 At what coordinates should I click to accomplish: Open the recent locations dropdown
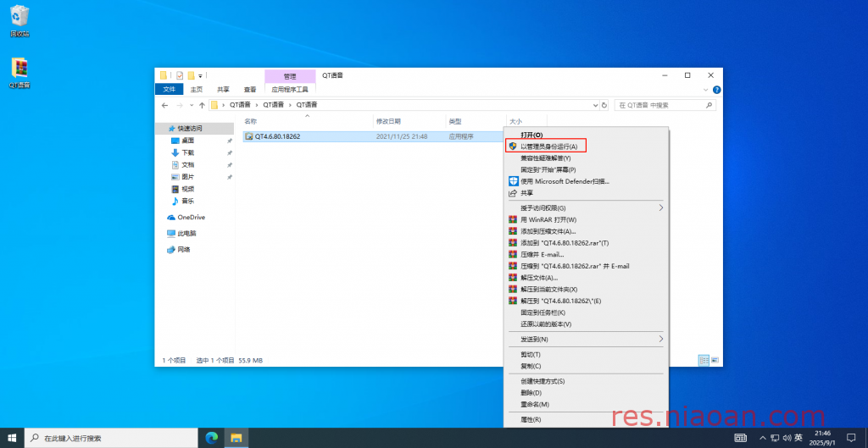pyautogui.click(x=192, y=105)
